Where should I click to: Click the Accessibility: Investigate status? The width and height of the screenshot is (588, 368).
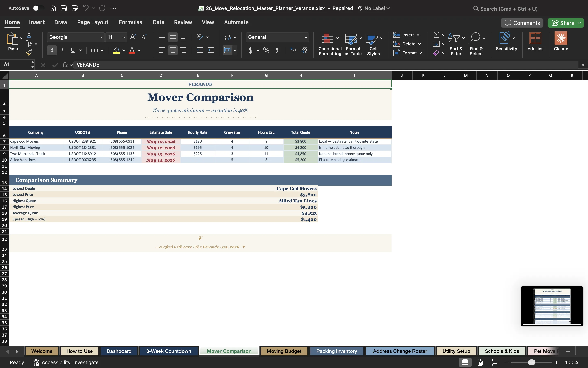tap(66, 362)
